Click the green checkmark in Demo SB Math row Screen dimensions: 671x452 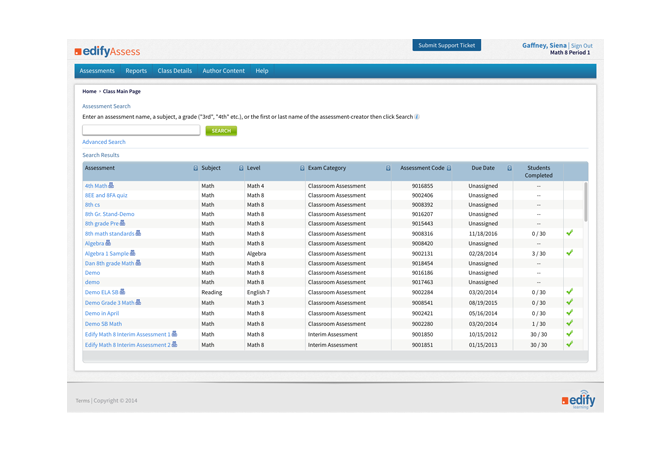click(569, 324)
